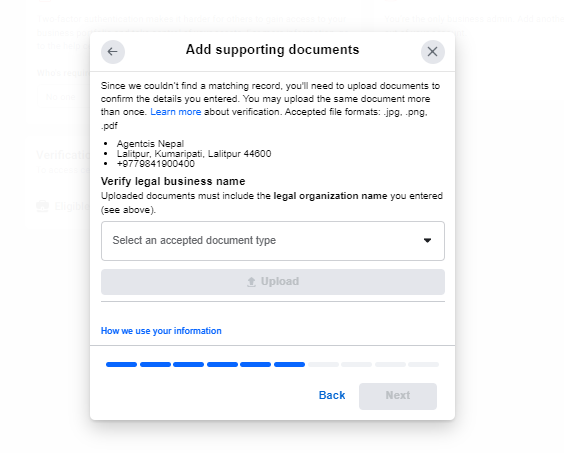
Task: Click the Verify legal business name heading
Action: (173, 181)
